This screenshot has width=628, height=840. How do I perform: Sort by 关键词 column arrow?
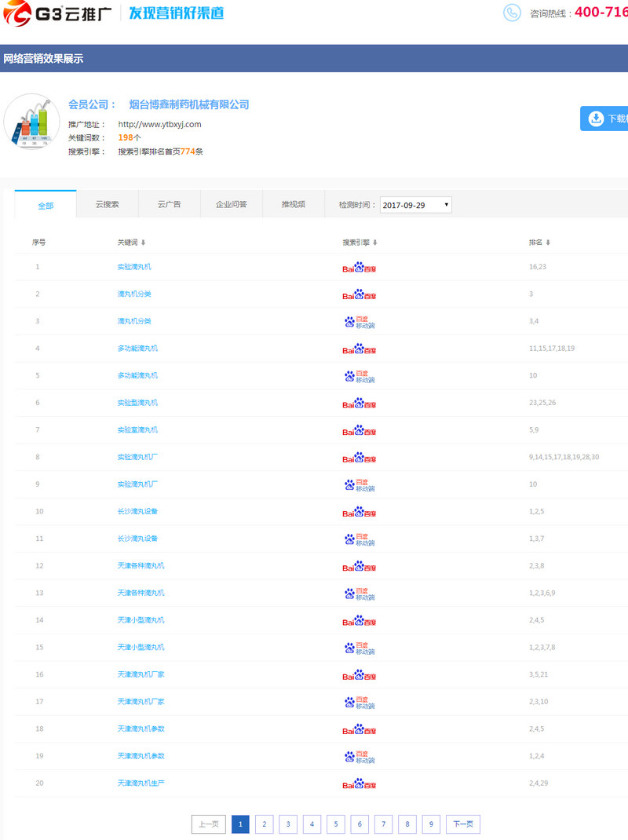coord(143,243)
